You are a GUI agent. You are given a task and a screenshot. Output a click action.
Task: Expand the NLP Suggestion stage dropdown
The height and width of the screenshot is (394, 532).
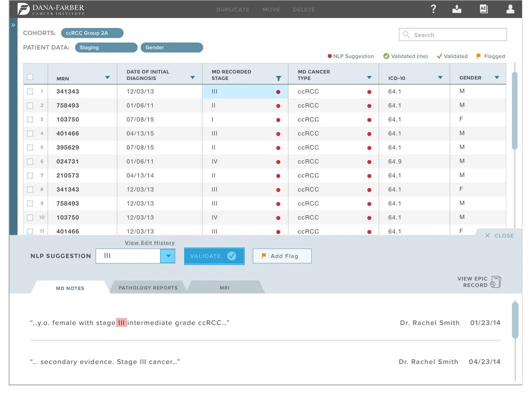tap(168, 256)
